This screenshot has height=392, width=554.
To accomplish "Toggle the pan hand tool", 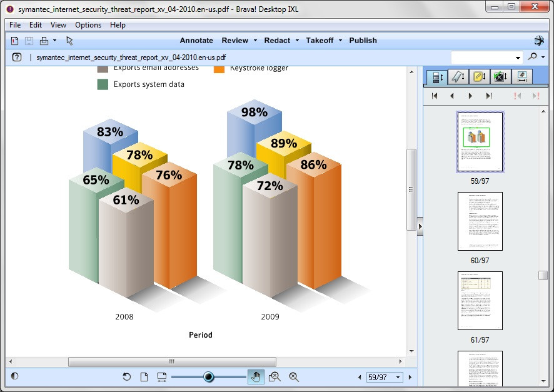I will [x=256, y=377].
